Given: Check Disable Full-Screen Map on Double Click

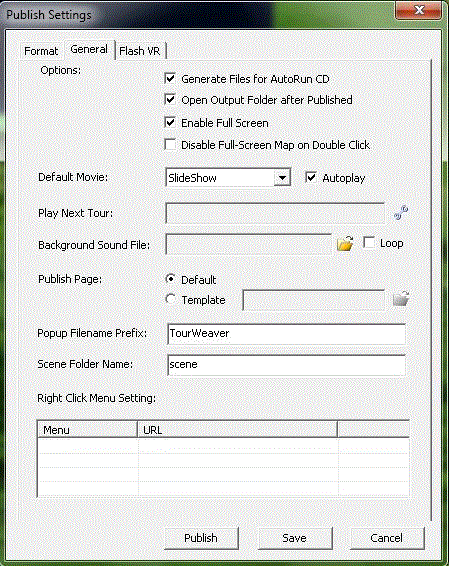Looking at the screenshot, I should [x=170, y=145].
